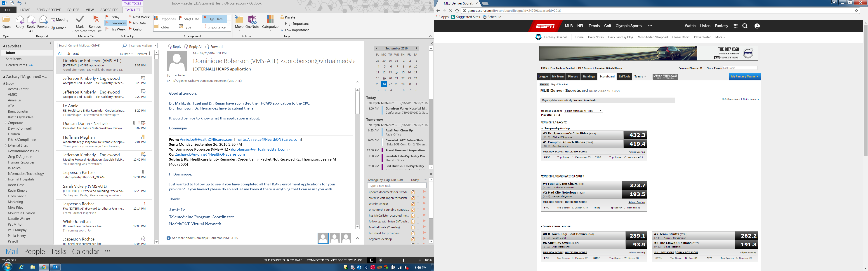The height and width of the screenshot is (271, 868).
Task: Click LAUNCH FANTASYCAST button
Action: tap(665, 77)
